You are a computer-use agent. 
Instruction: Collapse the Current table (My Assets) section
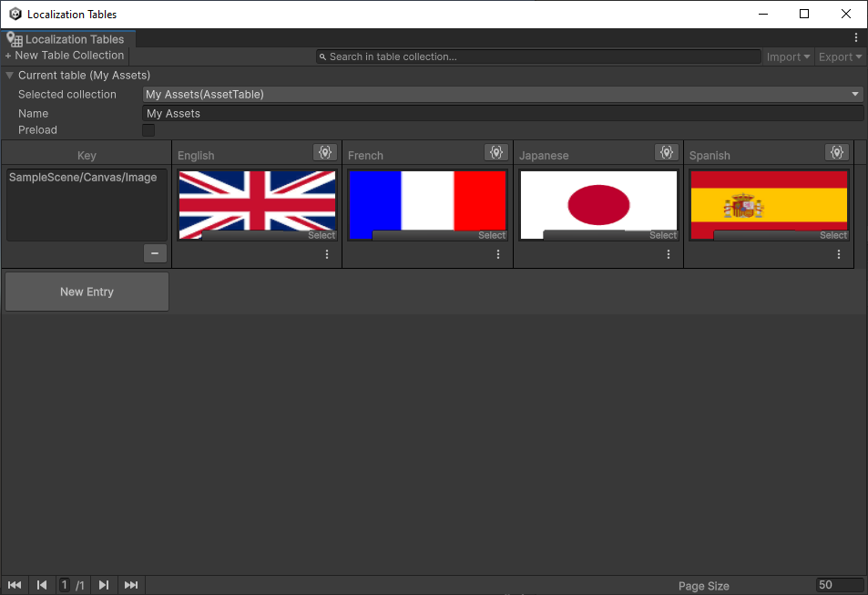coord(10,75)
